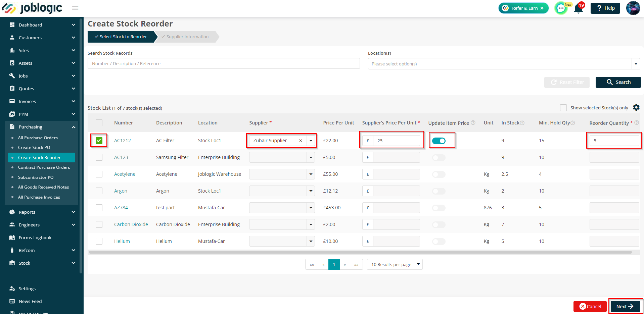Viewport: 644px width, 314px height.
Task: Click the Next button
Action: pos(625,306)
